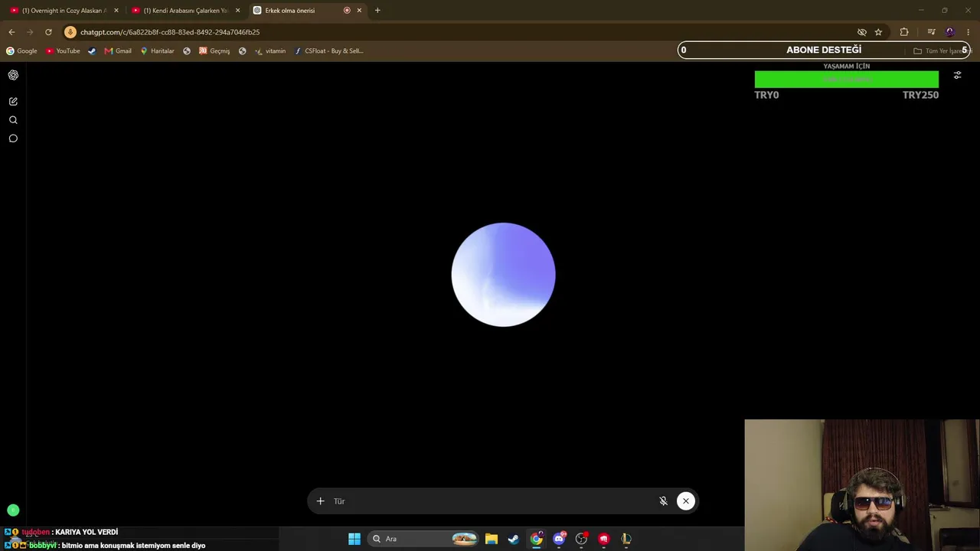This screenshot has height=551, width=980.
Task: Open voice settings sliders icon
Action: tap(957, 75)
